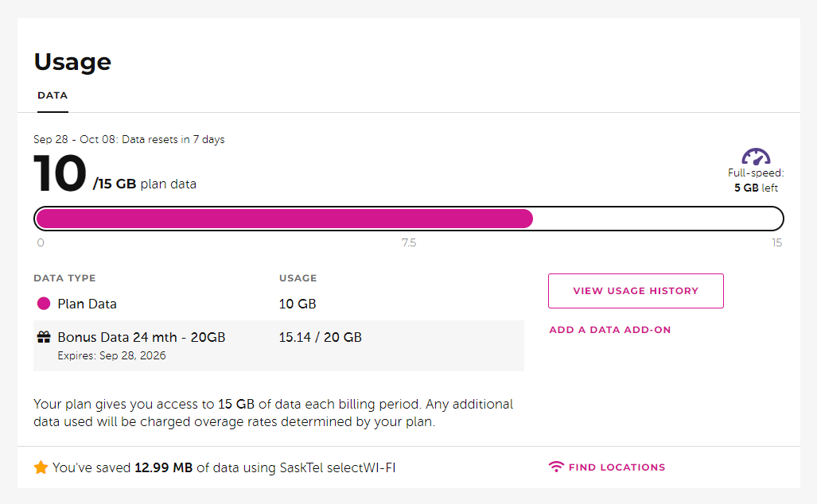Select the pink dot icon beside Plan Data
This screenshot has height=504, width=817.
[44, 304]
